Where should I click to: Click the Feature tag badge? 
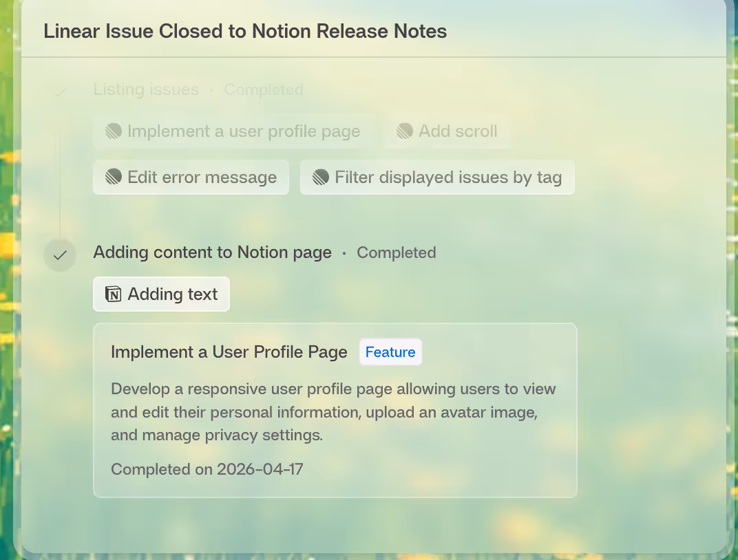point(390,352)
